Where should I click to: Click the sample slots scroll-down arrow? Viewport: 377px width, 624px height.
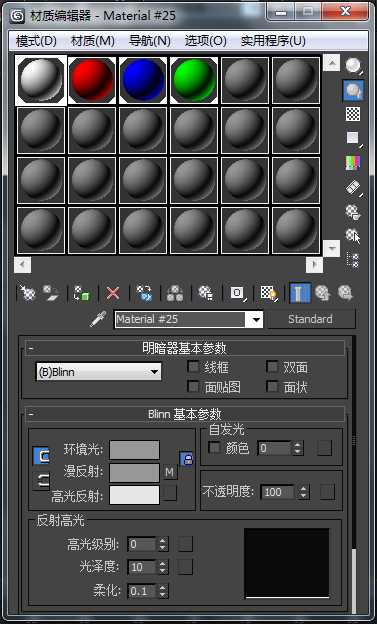[x=331, y=248]
